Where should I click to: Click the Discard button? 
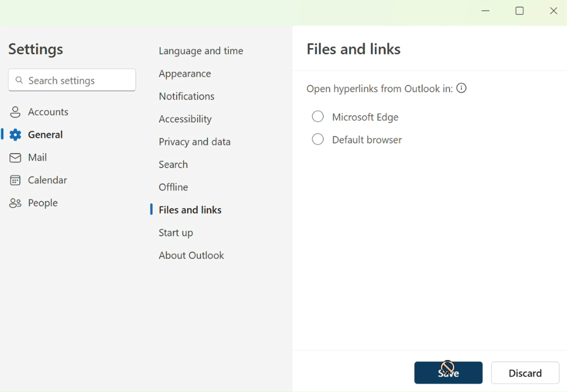click(x=525, y=372)
